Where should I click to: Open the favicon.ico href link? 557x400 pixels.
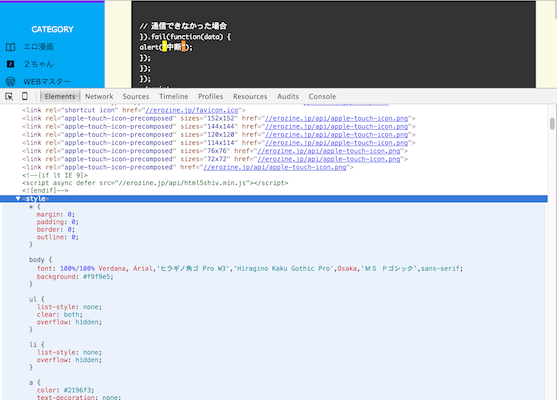(192, 110)
